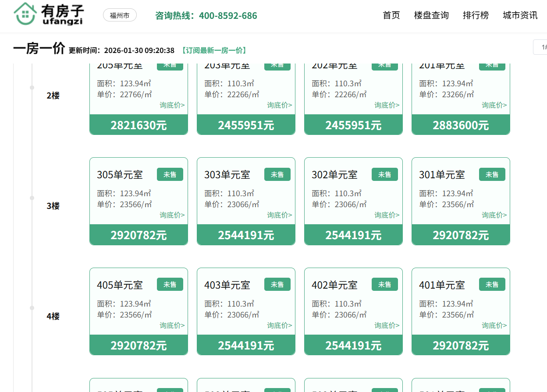The height and width of the screenshot is (392, 547).
Task: Click the 2544191元 price bar for unit 403
Action: coord(246,345)
